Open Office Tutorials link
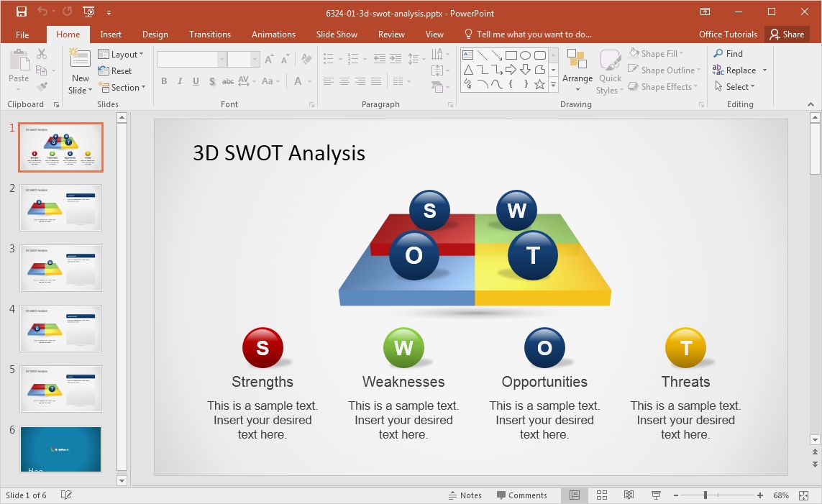 click(729, 34)
